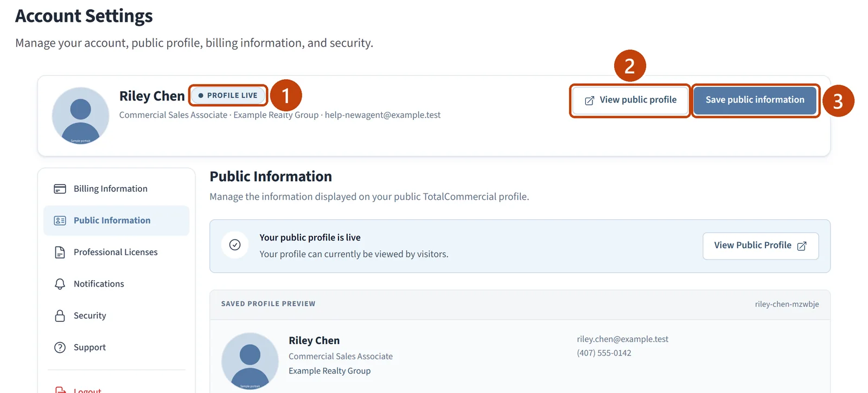Click the SAVED PROFILE PREVIEW label
Viewport: 868px width, 393px height.
[268, 304]
